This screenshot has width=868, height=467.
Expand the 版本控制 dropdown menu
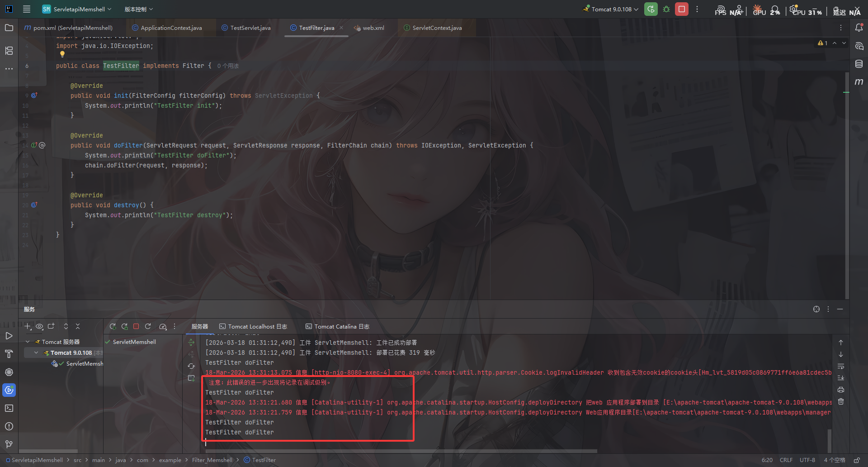click(x=138, y=9)
